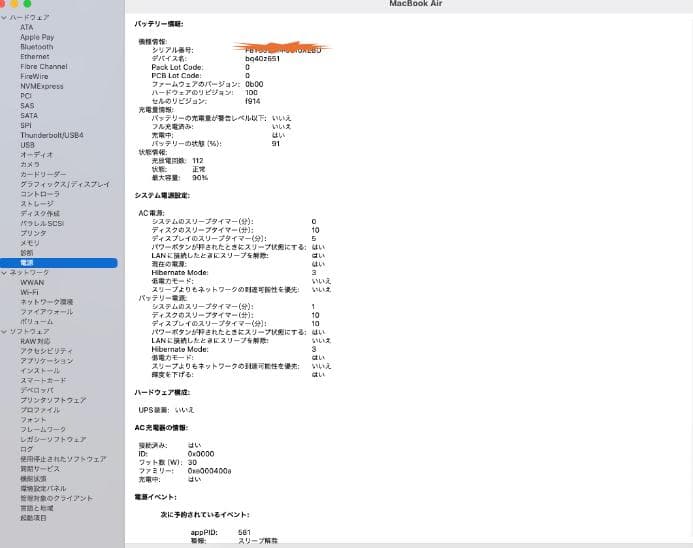693x548 pixels.
Task: Select WWAN under network
Action: point(32,282)
